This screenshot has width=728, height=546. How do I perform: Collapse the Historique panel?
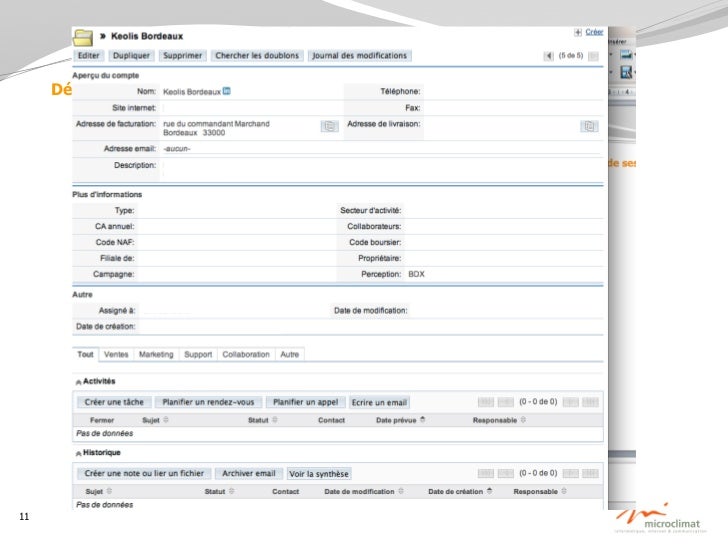78,454
